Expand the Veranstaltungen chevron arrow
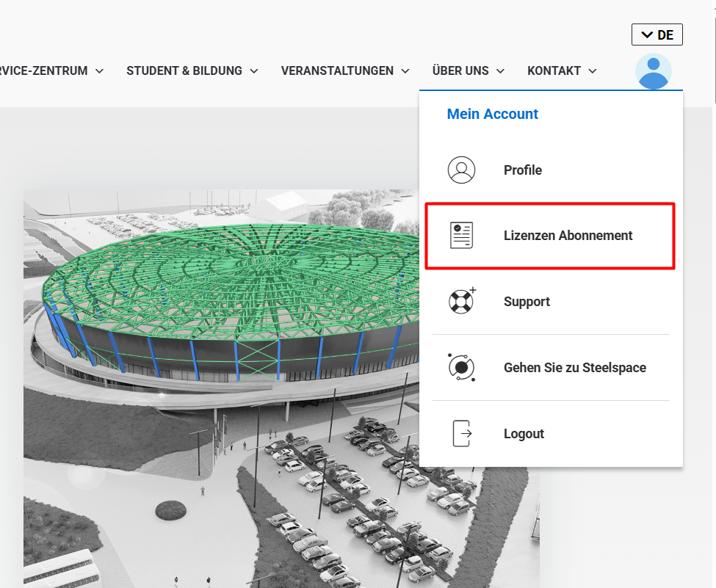The image size is (716, 588). [405, 71]
